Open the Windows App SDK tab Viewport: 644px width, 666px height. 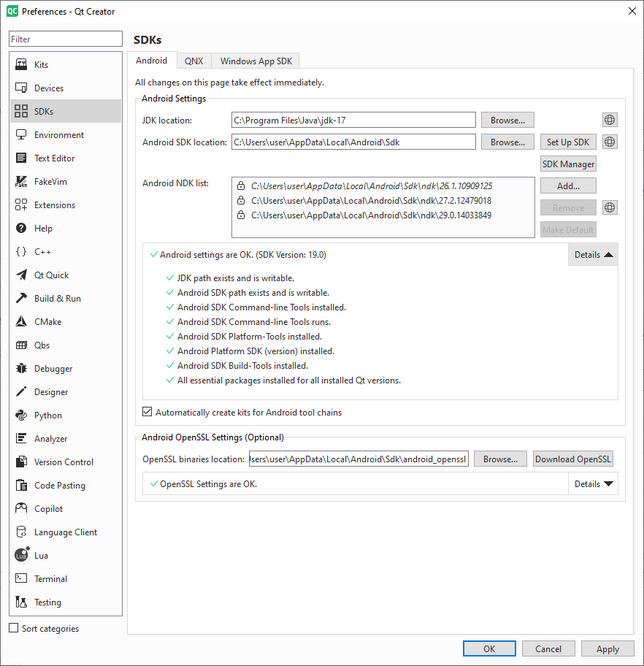click(x=256, y=61)
